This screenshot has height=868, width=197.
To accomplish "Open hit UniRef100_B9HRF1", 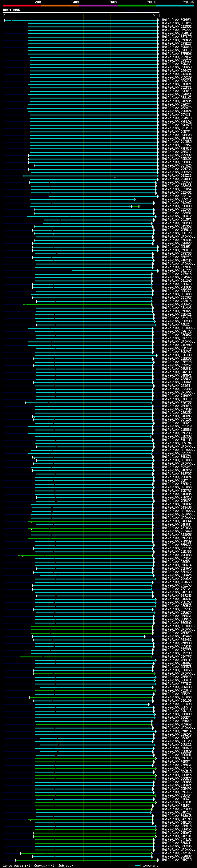I will click(176, 20).
